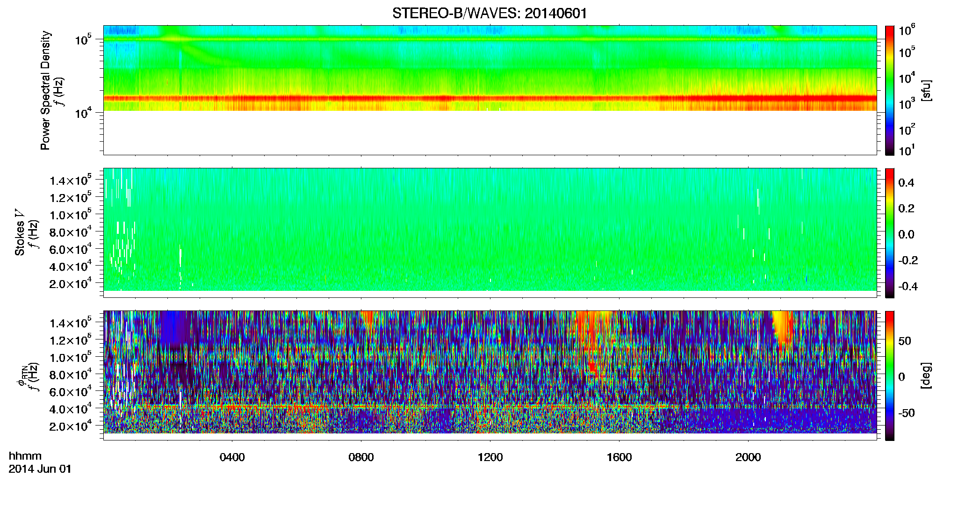
Task: Click the "[sfu]" color bar unit label
Action: point(926,90)
